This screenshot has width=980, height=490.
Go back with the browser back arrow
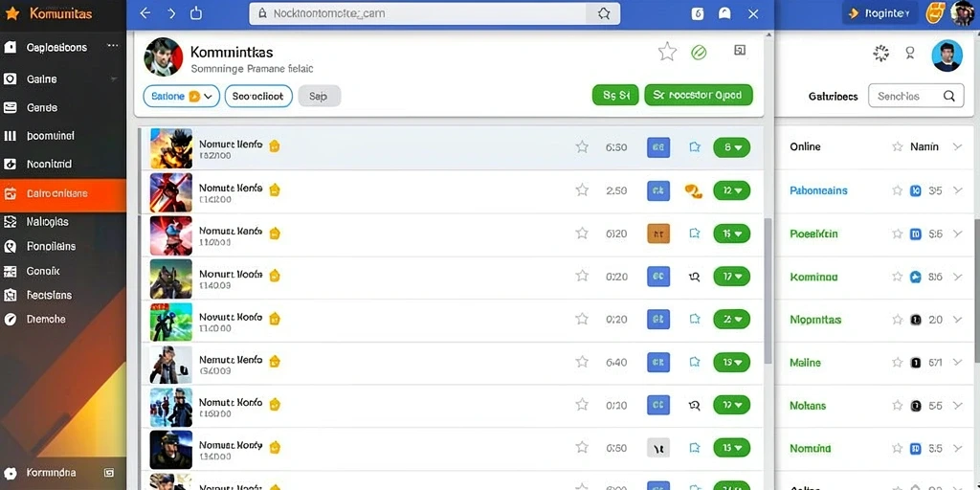point(145,13)
